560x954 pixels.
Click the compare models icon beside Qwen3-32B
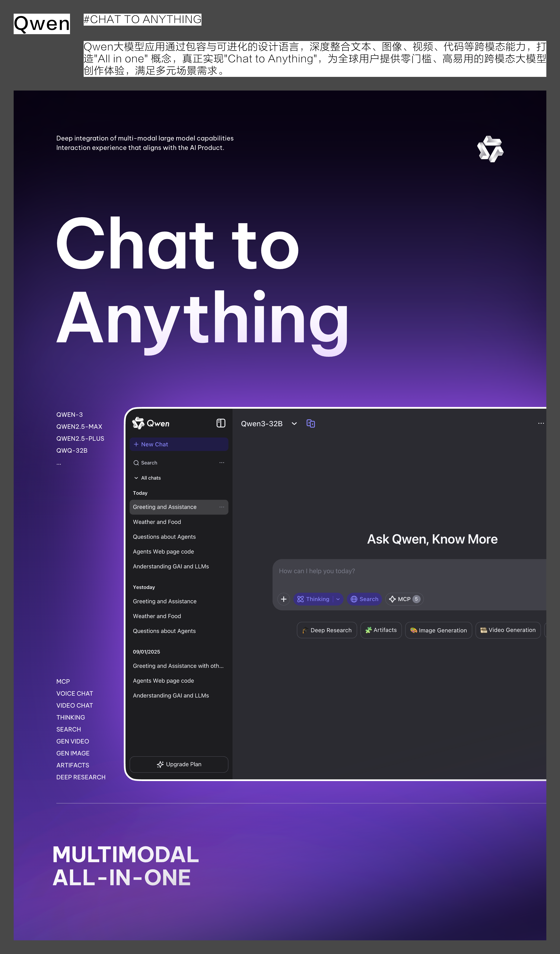coord(311,424)
